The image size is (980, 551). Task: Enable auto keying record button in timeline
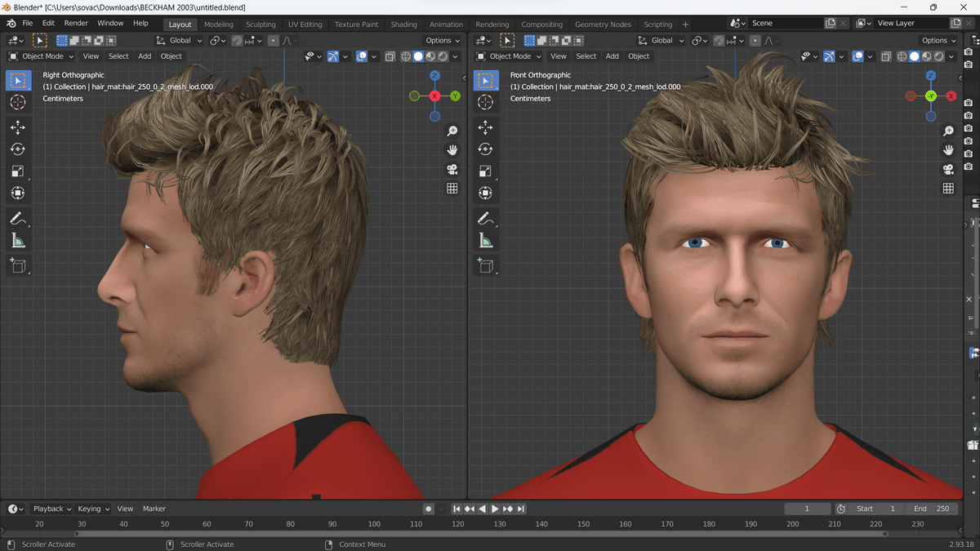coord(428,509)
